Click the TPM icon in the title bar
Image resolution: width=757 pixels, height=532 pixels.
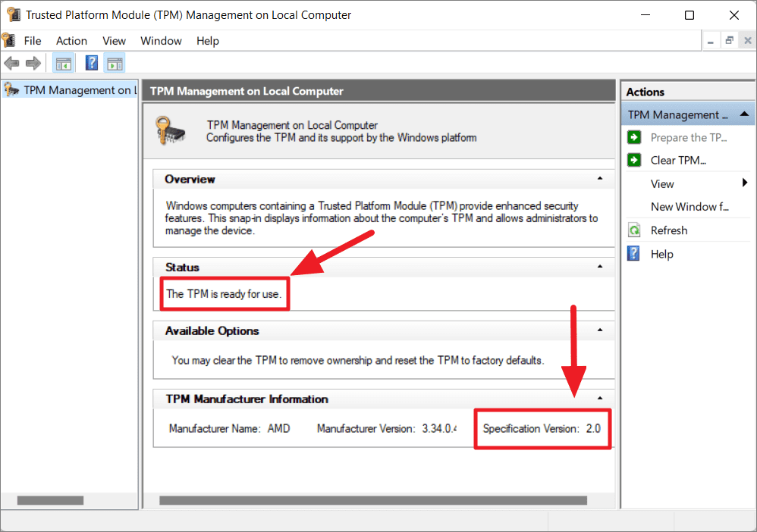13,14
